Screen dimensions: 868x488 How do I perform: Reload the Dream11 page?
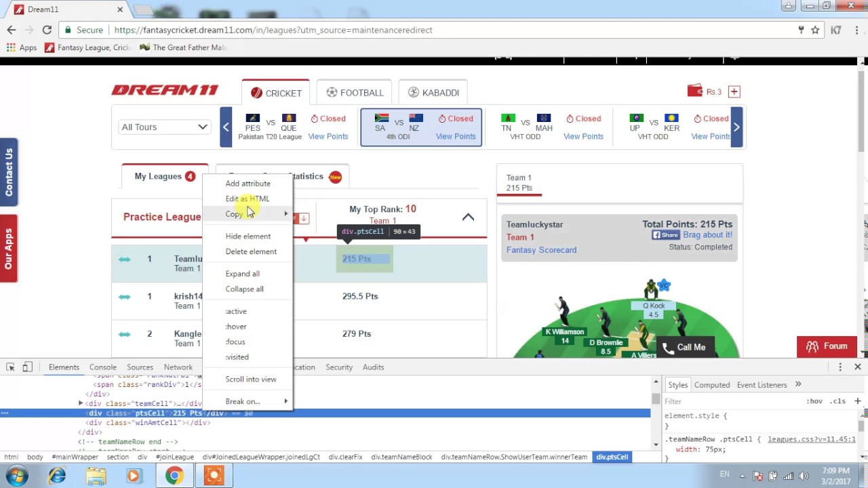click(x=47, y=30)
